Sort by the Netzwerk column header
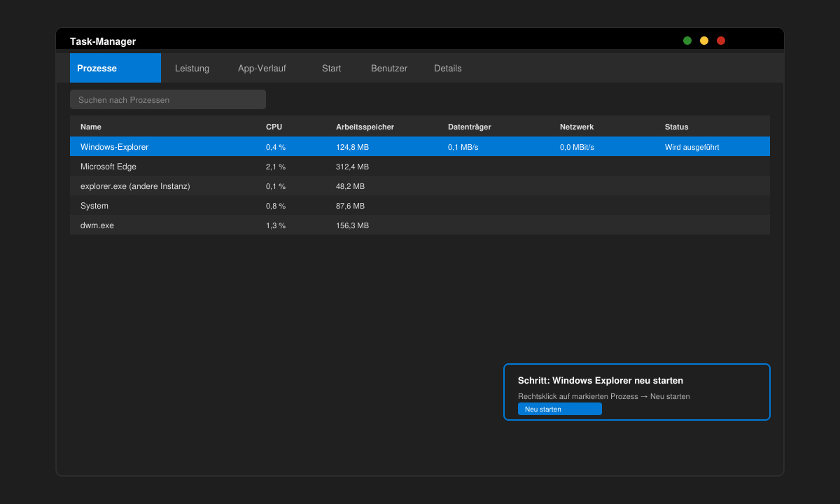This screenshot has height=504, width=840. click(x=577, y=127)
